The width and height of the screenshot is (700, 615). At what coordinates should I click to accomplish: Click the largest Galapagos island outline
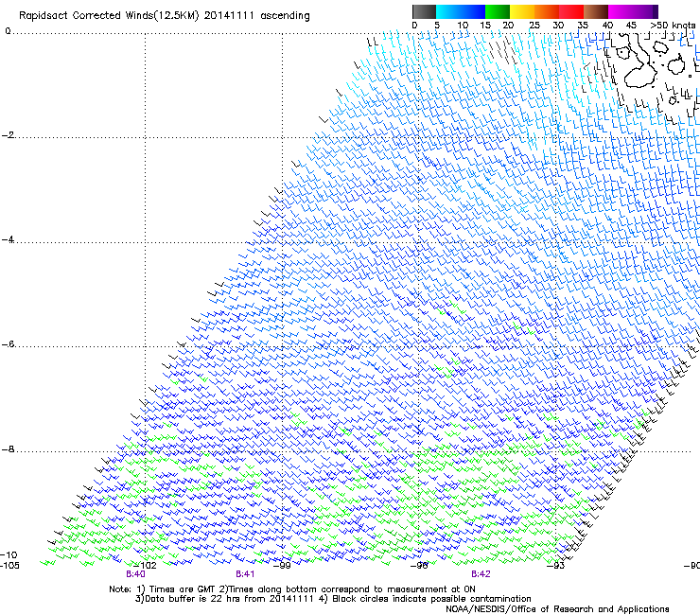coord(639,62)
